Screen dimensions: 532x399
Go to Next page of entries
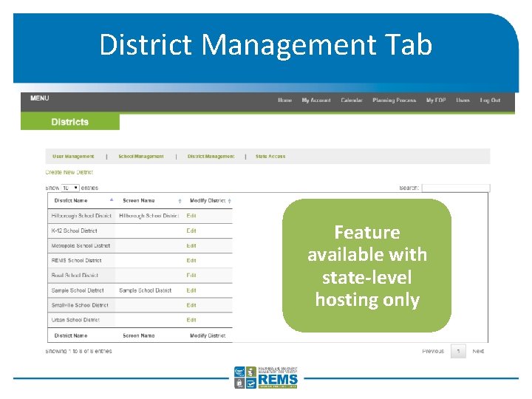478,351
